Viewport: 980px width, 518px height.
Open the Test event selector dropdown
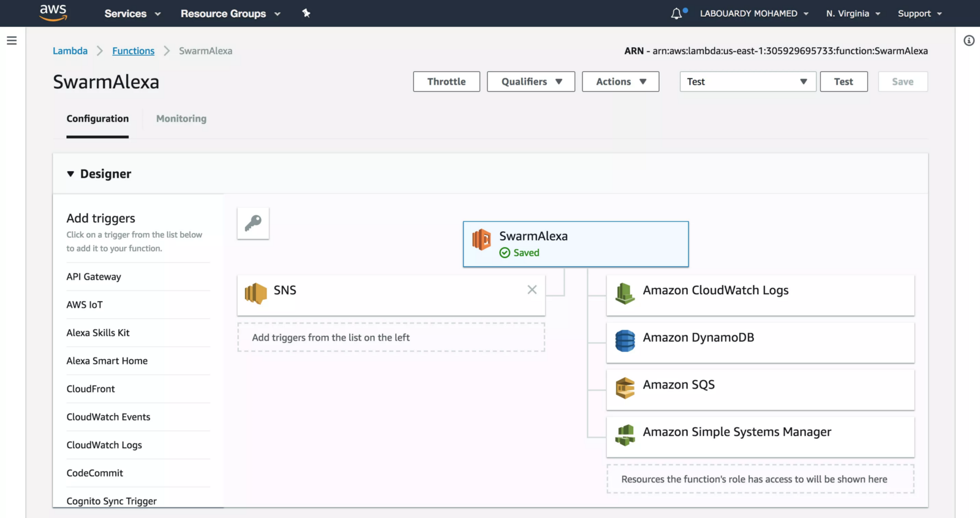pos(747,82)
